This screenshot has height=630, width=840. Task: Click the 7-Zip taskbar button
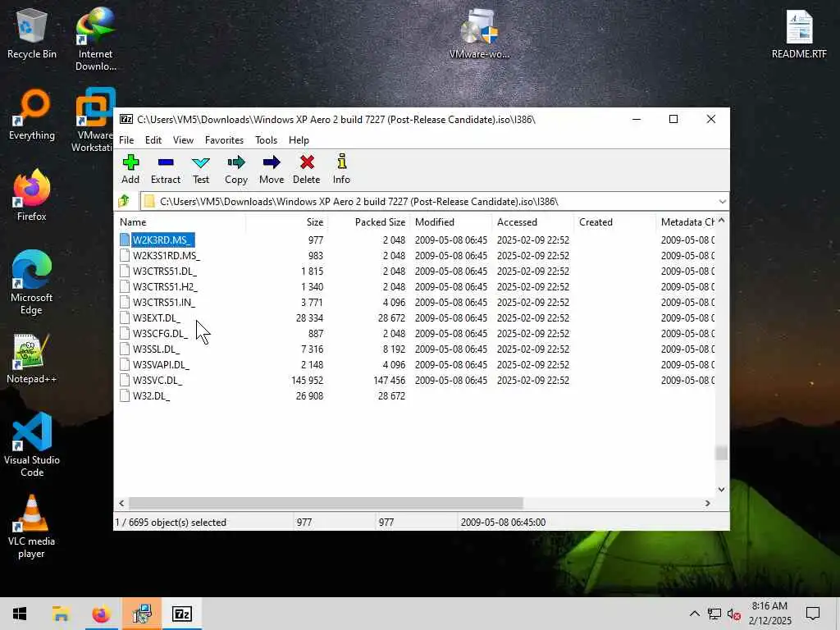click(x=182, y=614)
